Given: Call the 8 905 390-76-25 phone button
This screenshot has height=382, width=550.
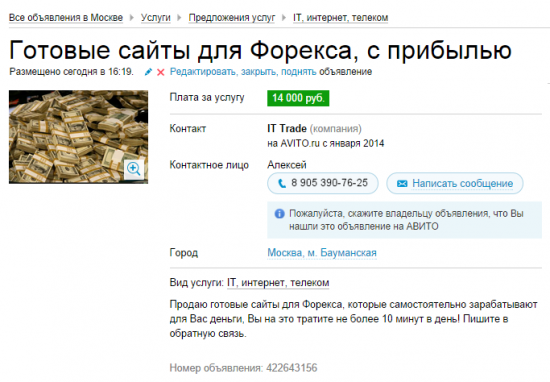Looking at the screenshot, I should click(x=323, y=183).
